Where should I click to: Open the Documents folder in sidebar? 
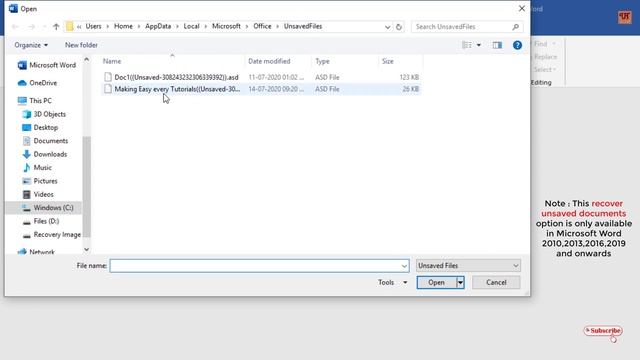click(x=45, y=141)
